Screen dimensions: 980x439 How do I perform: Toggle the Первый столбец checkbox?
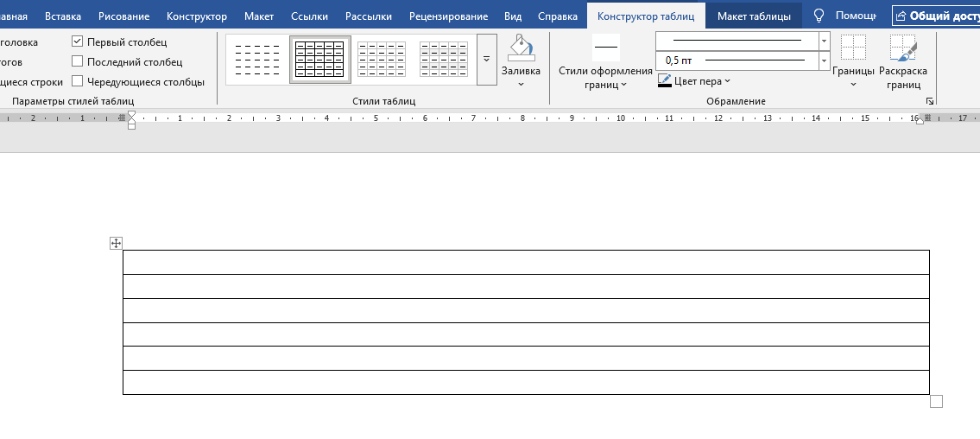coord(78,41)
